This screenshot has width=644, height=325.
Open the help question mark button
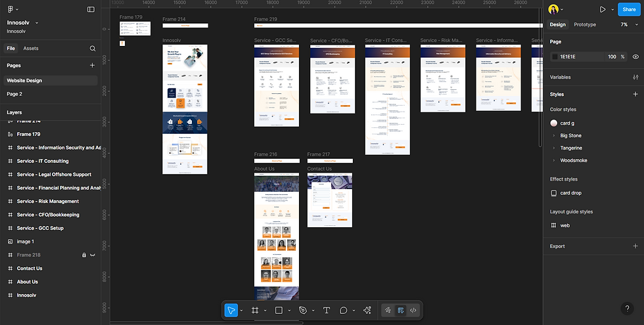pyautogui.click(x=627, y=309)
